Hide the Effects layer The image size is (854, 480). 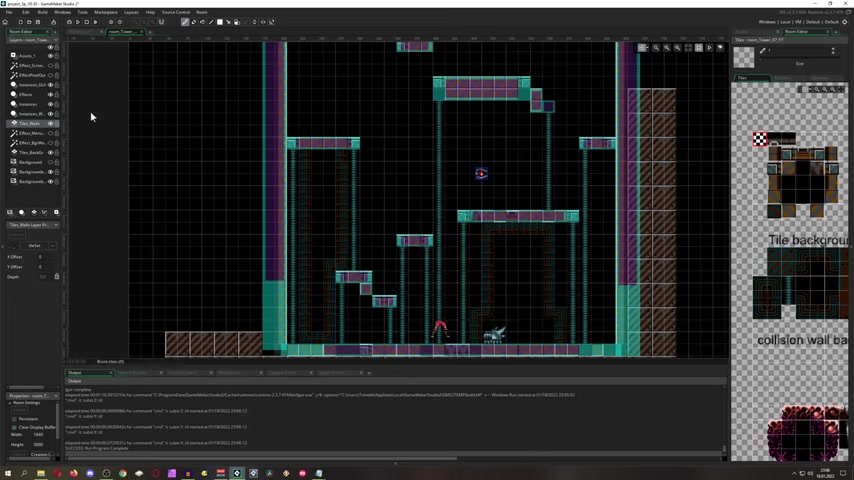(50, 94)
